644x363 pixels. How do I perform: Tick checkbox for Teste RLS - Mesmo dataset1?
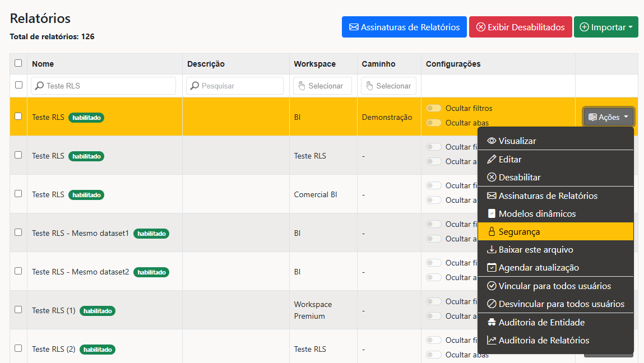tap(18, 232)
